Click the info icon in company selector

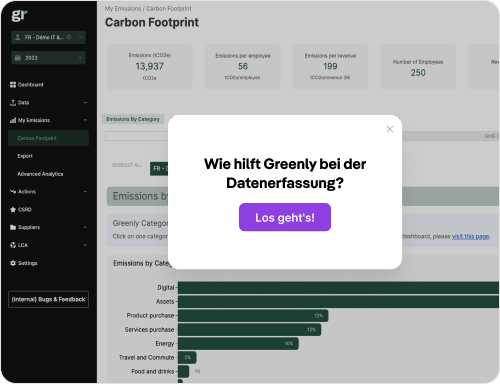click(x=69, y=37)
